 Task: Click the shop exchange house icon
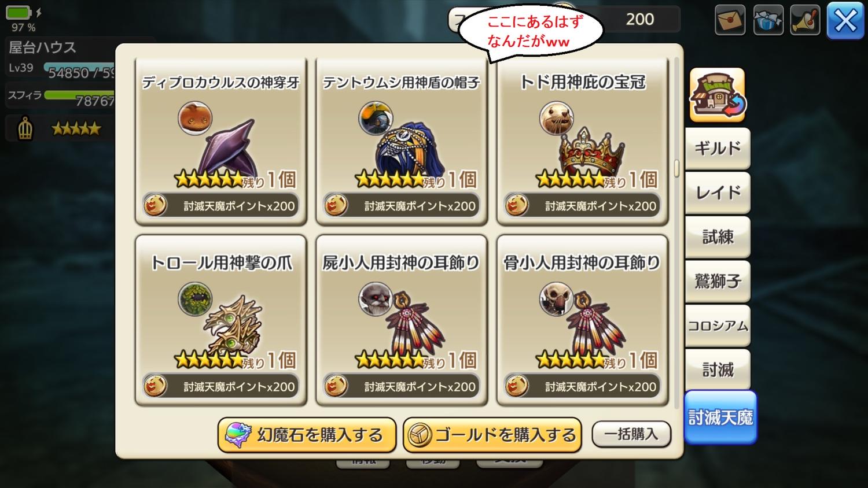click(x=718, y=95)
